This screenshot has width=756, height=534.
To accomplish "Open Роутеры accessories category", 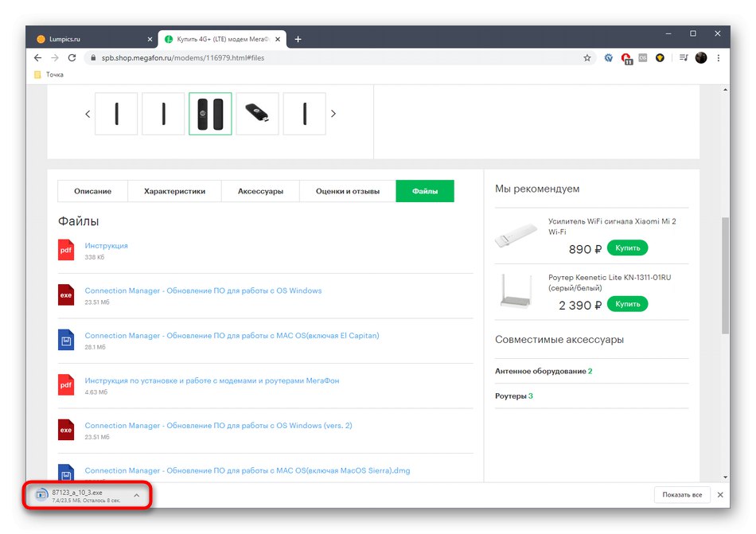I will coord(514,396).
